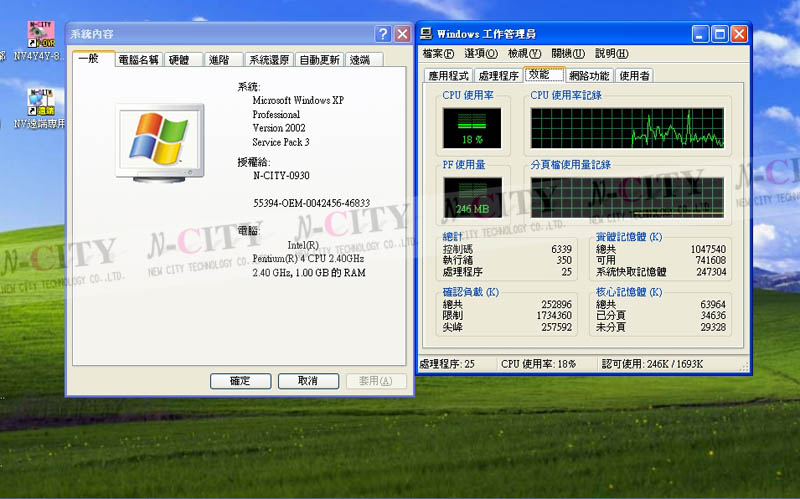800x499 pixels.
Task: Click the physical memory 總共 value 1047540
Action: pos(708,250)
